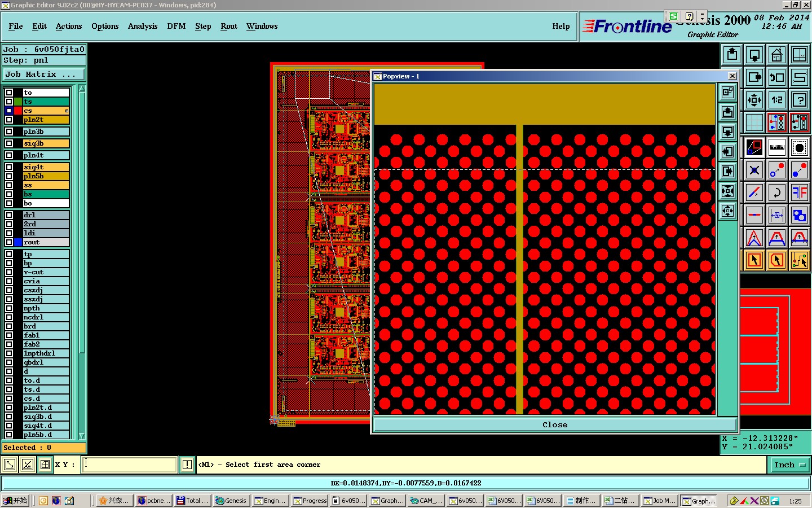The image size is (812, 508).
Task: Open the Rout menu
Action: [229, 26]
